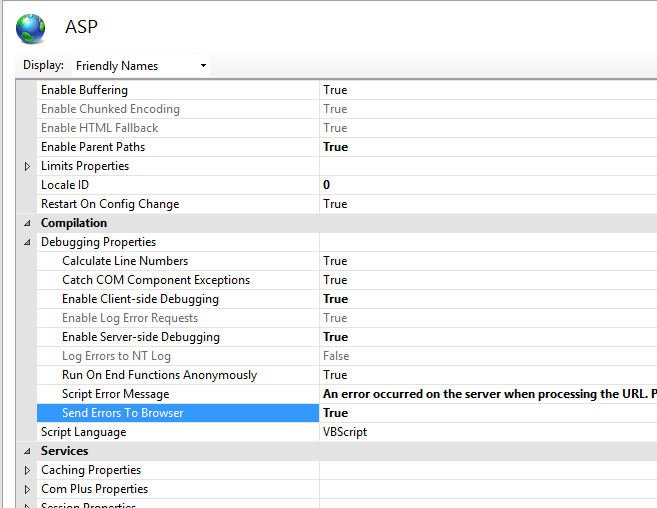Expand the Session Properties node
Screen dimensions: 657x508
(27, 505)
